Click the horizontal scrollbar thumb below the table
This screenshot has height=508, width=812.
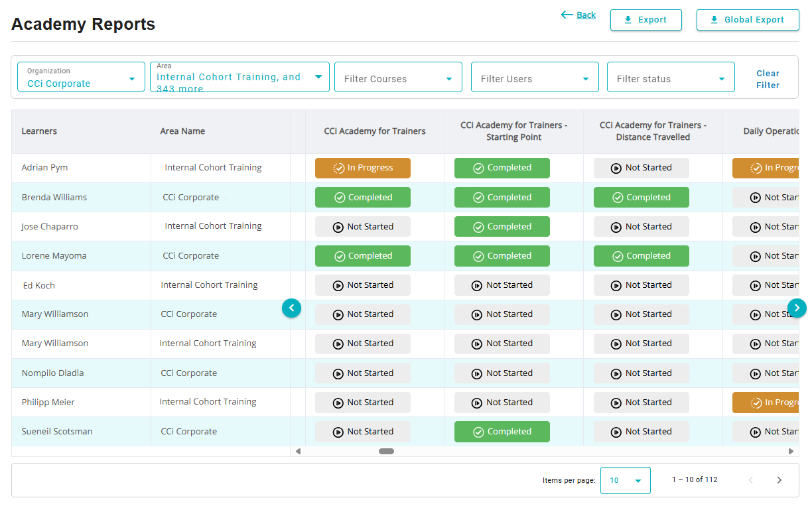pyautogui.click(x=386, y=452)
